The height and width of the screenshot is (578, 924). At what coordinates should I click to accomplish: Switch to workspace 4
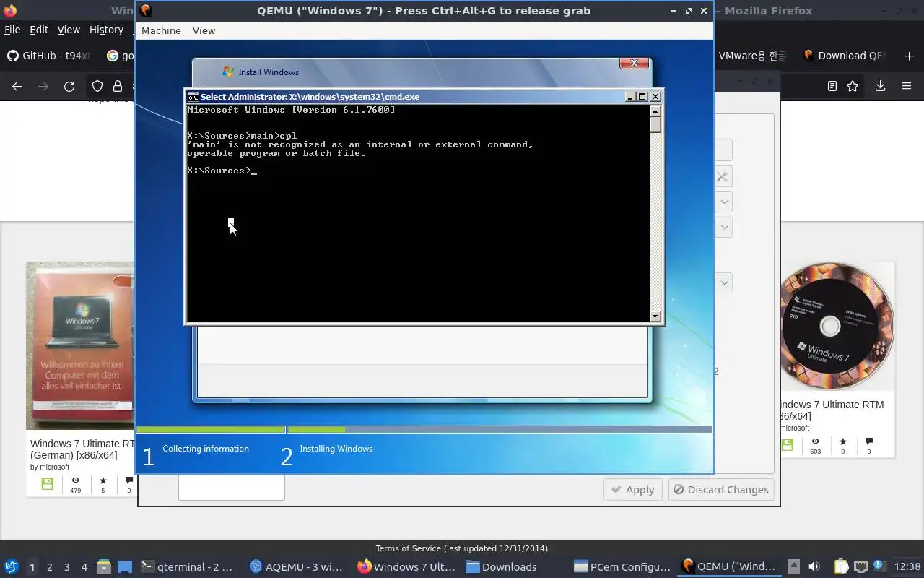pyautogui.click(x=84, y=567)
